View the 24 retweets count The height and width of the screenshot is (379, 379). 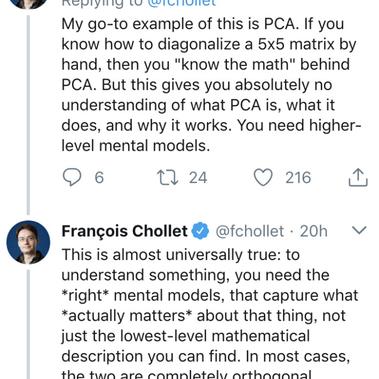pyautogui.click(x=198, y=177)
